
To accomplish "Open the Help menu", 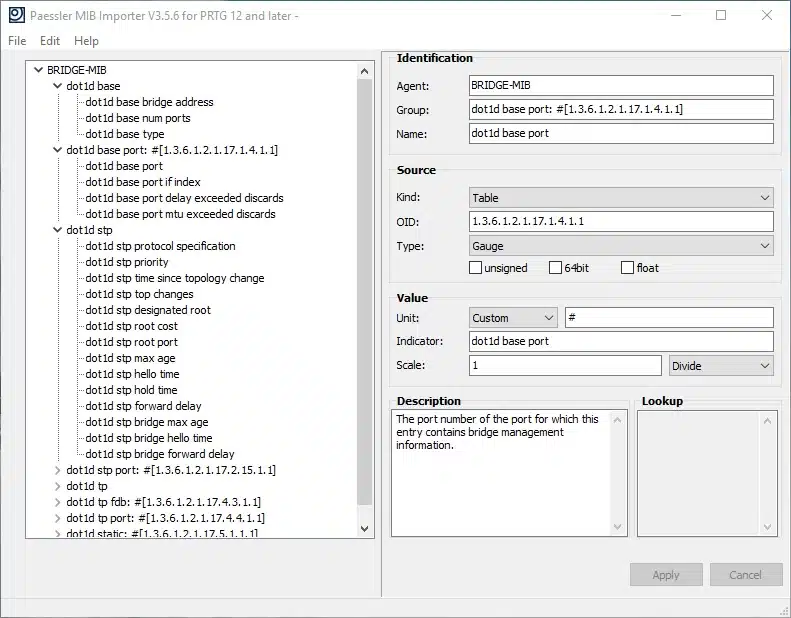I will 86,41.
